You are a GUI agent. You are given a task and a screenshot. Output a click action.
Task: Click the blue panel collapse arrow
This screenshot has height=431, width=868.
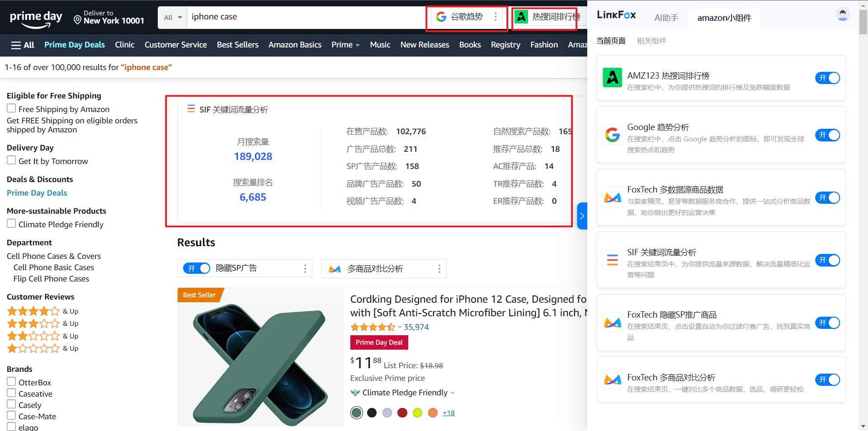582,216
